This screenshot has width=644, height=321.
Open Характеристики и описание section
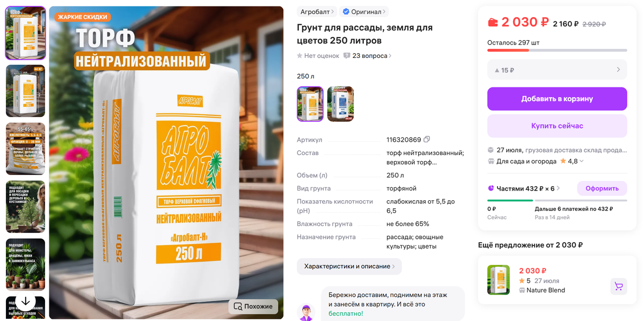[x=349, y=266]
